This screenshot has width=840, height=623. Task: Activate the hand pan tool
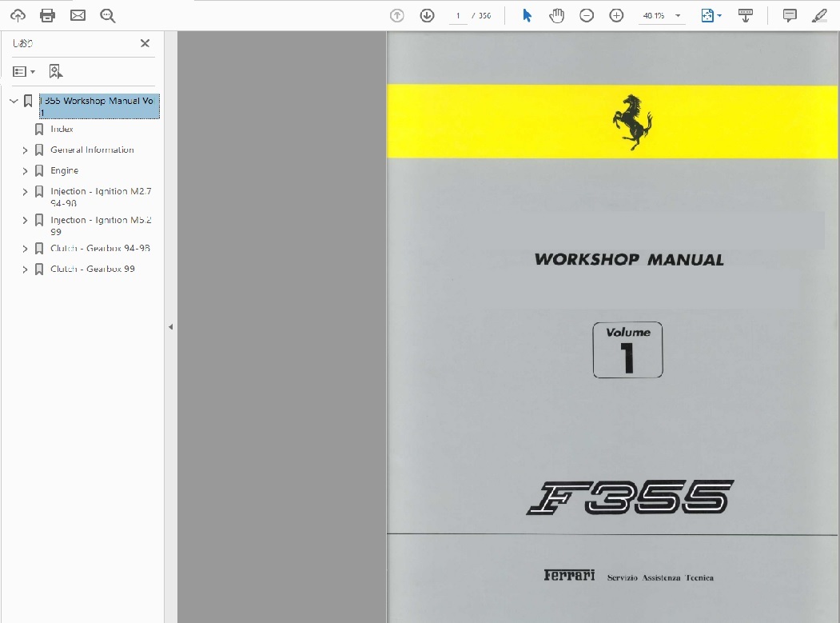556,15
